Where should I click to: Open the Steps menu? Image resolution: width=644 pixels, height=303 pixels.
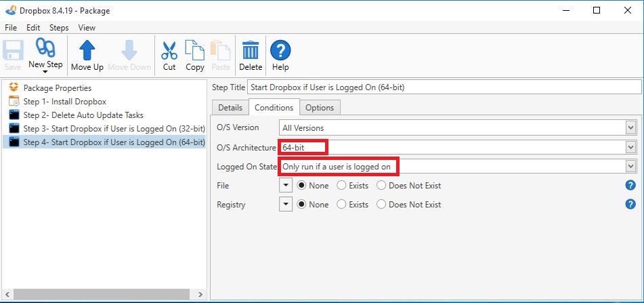(x=59, y=28)
